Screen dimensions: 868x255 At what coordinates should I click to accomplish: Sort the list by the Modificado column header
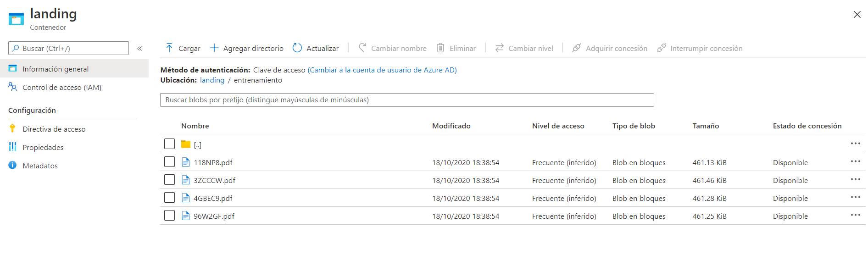pos(451,126)
